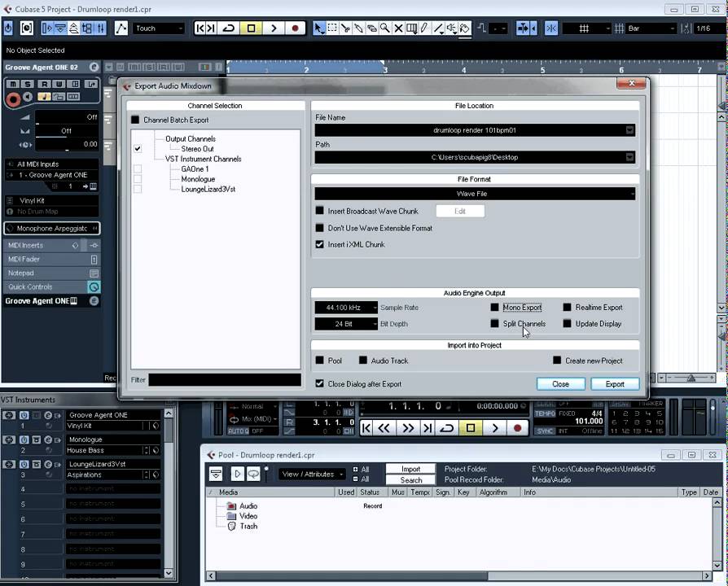Toggle Snap on the toolbar
This screenshot has height=586, width=728.
(x=551, y=28)
